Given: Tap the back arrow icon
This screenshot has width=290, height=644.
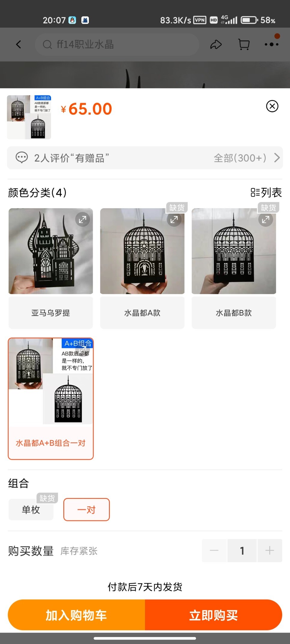Looking at the screenshot, I should (x=19, y=45).
